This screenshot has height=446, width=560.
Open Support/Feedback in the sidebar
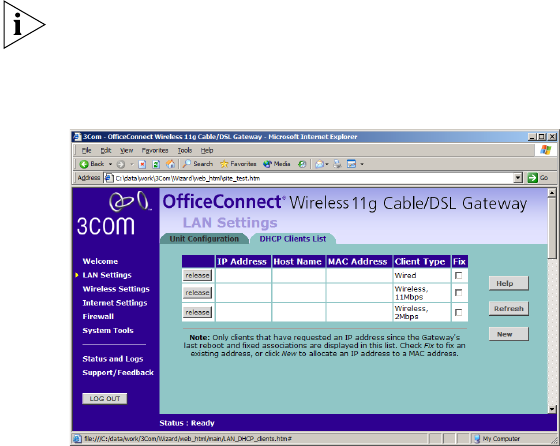pyautogui.click(x=118, y=372)
